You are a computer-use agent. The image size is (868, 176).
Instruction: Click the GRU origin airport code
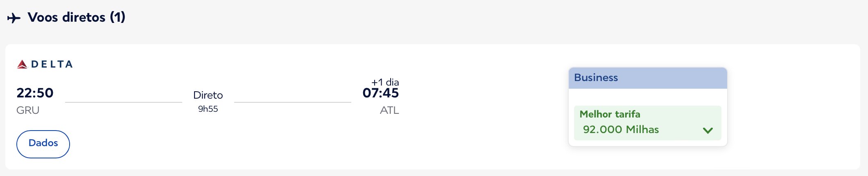point(28,110)
